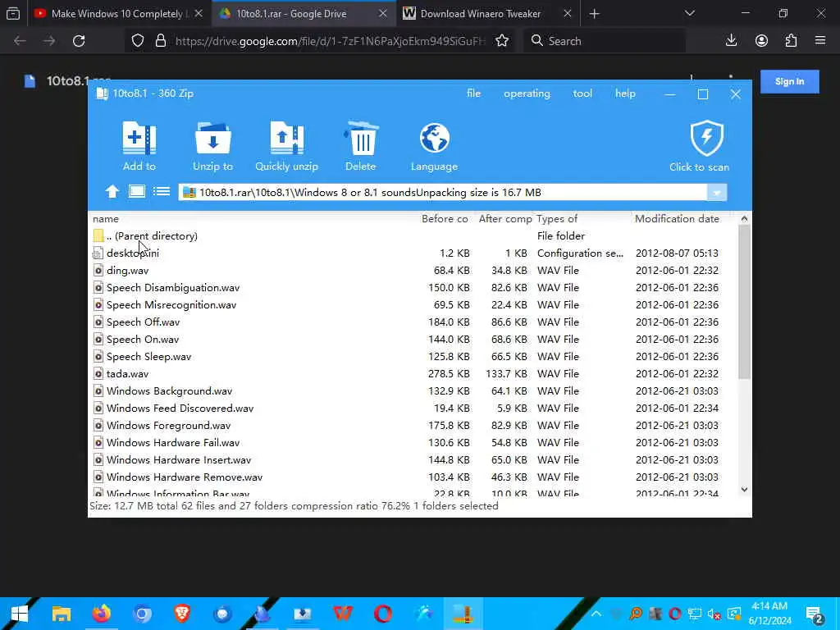Click the Delete trash icon
The width and height of the screenshot is (840, 630).
click(x=361, y=138)
